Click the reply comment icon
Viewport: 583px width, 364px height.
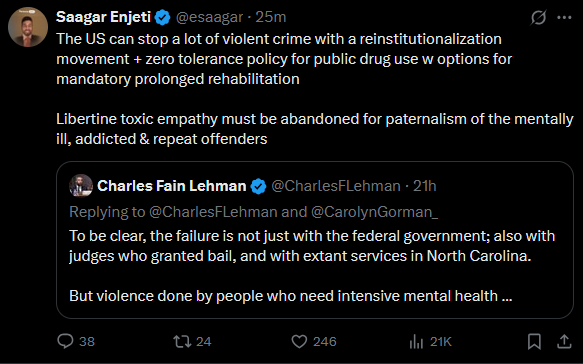point(65,341)
